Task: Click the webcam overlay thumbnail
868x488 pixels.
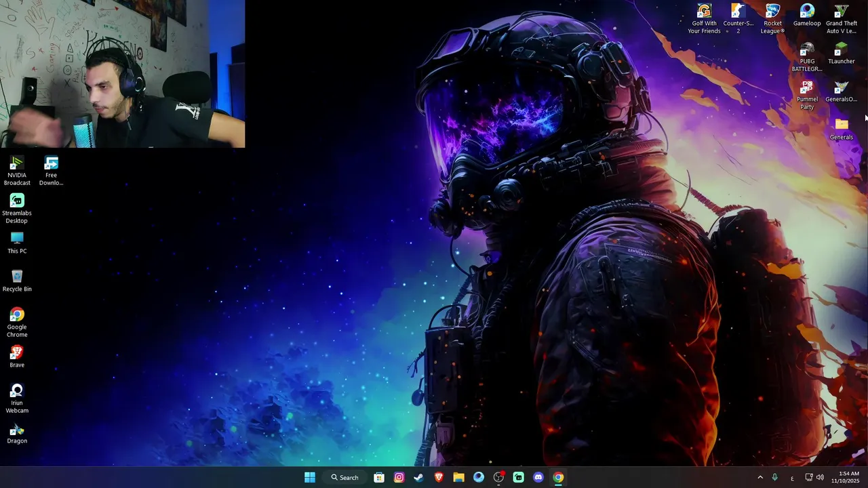Action: pos(123,74)
